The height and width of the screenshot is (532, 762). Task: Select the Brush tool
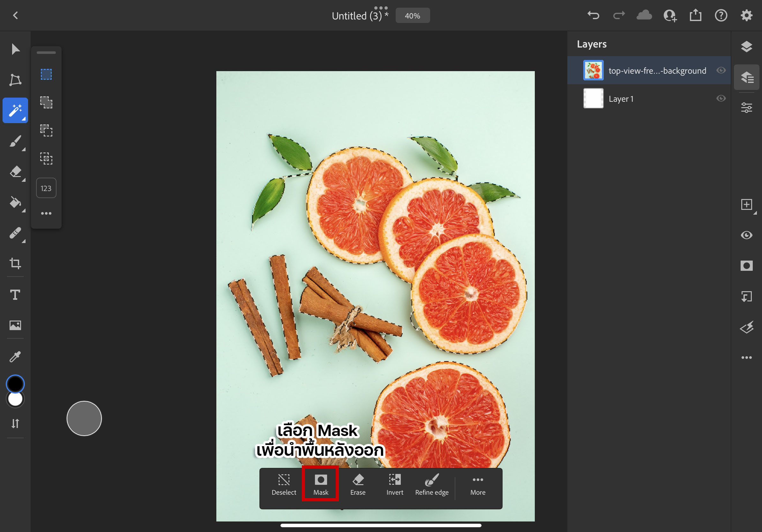(15, 141)
